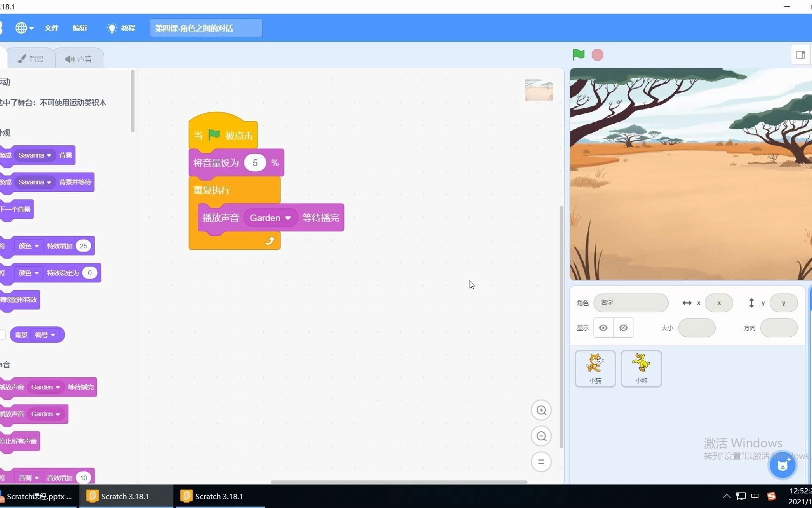Zoom out of the workspace with the minus icon
Screen dimensions: 812x508
tap(541, 436)
